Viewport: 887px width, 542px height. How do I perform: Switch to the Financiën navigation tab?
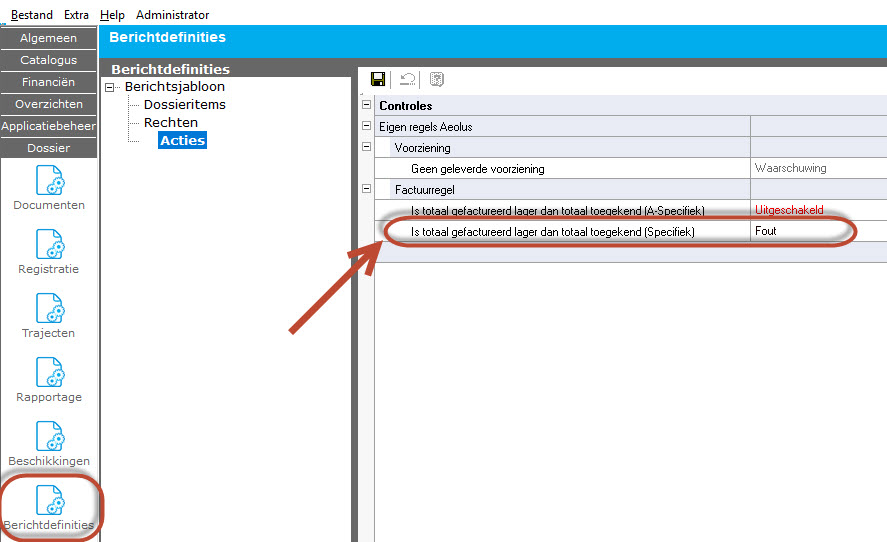(49, 82)
